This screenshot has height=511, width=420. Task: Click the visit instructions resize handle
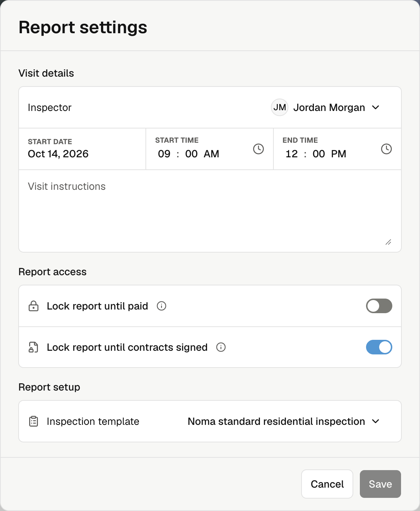click(x=388, y=242)
